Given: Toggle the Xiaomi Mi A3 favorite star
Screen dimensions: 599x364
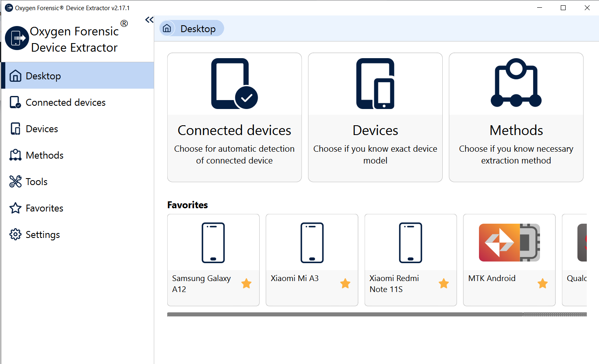Looking at the screenshot, I should [x=345, y=283].
